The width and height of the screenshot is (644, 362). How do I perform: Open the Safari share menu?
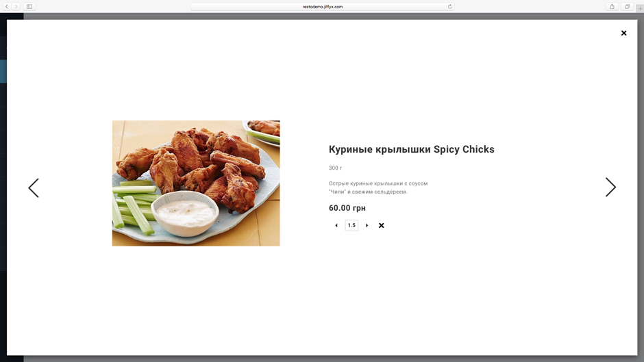612,7
